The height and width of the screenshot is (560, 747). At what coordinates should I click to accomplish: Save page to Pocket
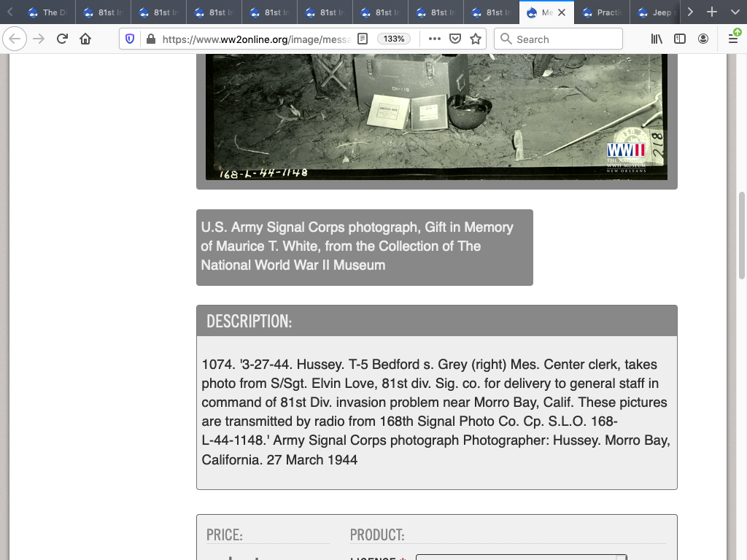[455, 39]
